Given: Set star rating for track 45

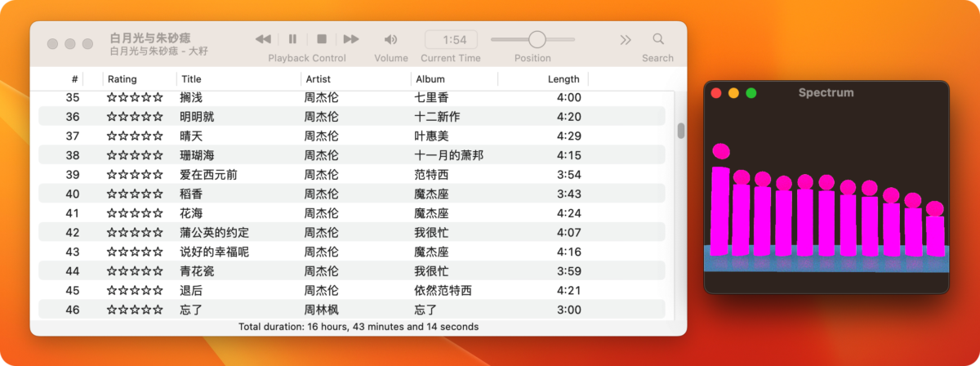Looking at the screenshot, I should pyautogui.click(x=135, y=291).
